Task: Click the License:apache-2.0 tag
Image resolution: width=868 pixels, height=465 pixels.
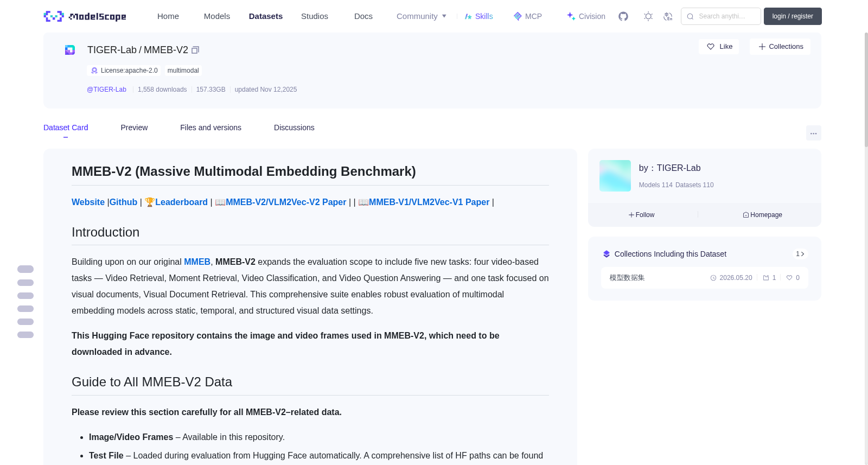Action: click(x=124, y=71)
